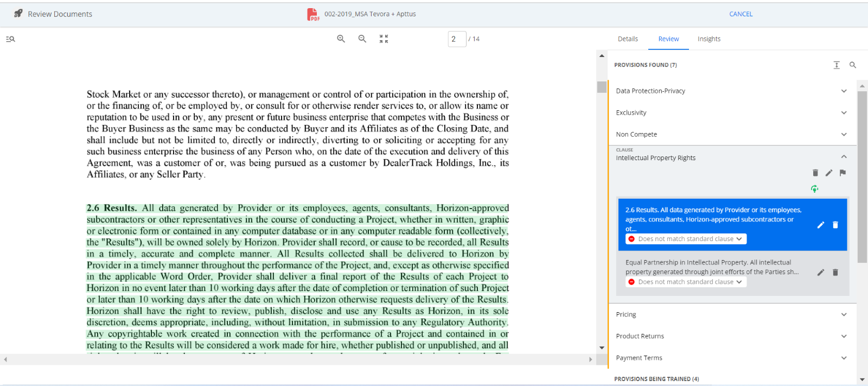This screenshot has width=868, height=386.
Task: Click the CANCEL link
Action: click(741, 14)
